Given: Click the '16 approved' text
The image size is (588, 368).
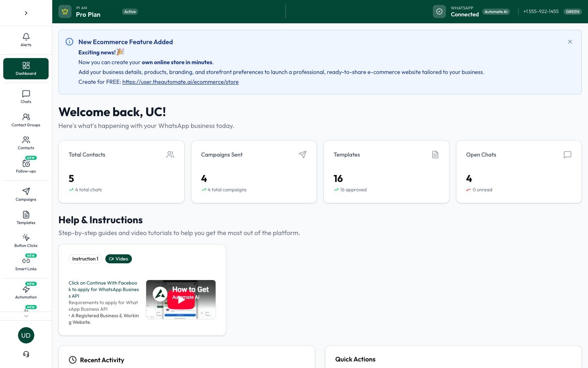Looking at the screenshot, I should coord(353,190).
